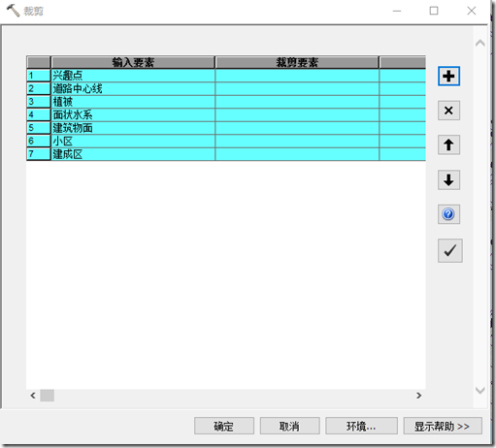Close the 裁剪 dialog window
Screen dimensions: 496x448
click(472, 11)
